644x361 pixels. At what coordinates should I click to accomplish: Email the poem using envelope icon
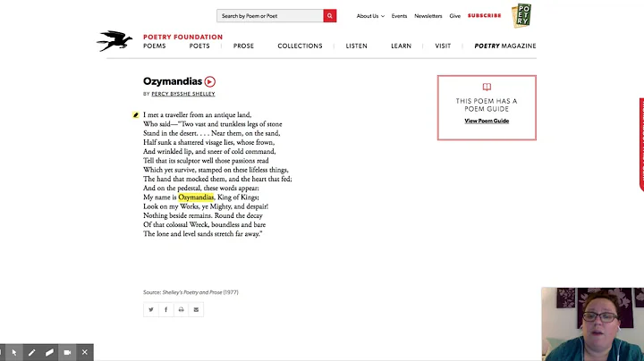pos(196,309)
